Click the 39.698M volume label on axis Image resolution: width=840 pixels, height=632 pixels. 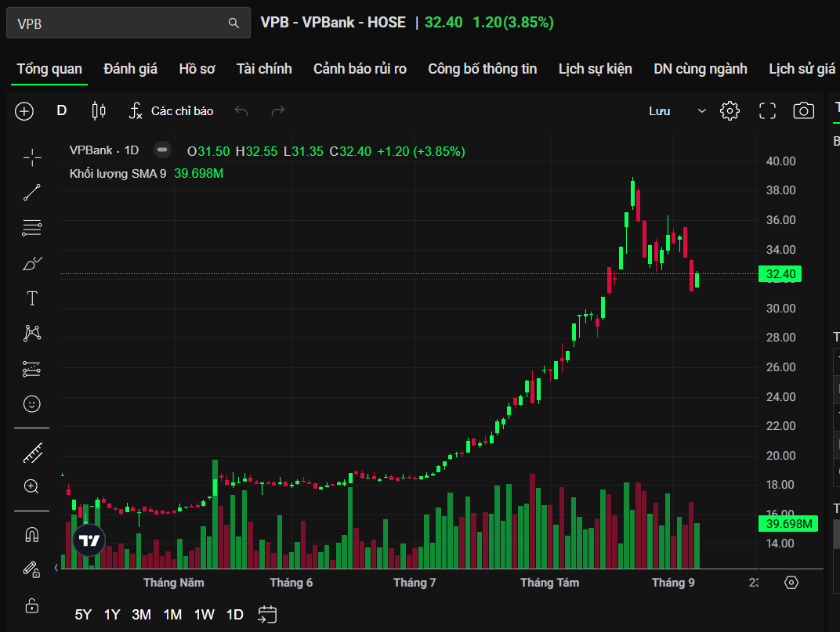(788, 524)
